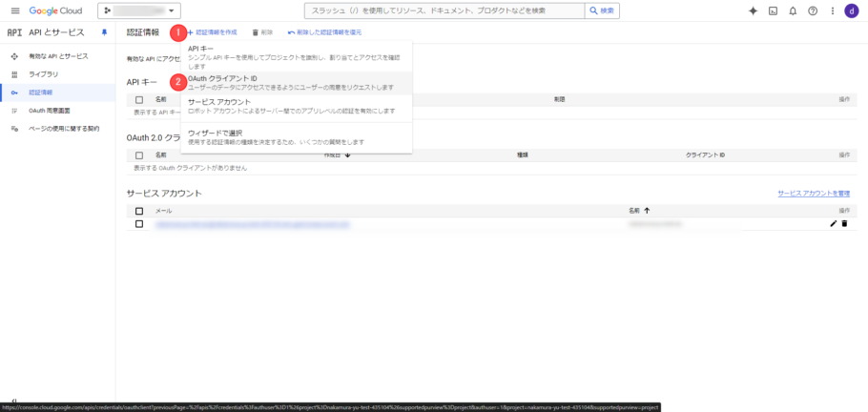Click the サービス アカウントを管理 link
Viewport: 868px width, 412px height.
click(x=813, y=193)
